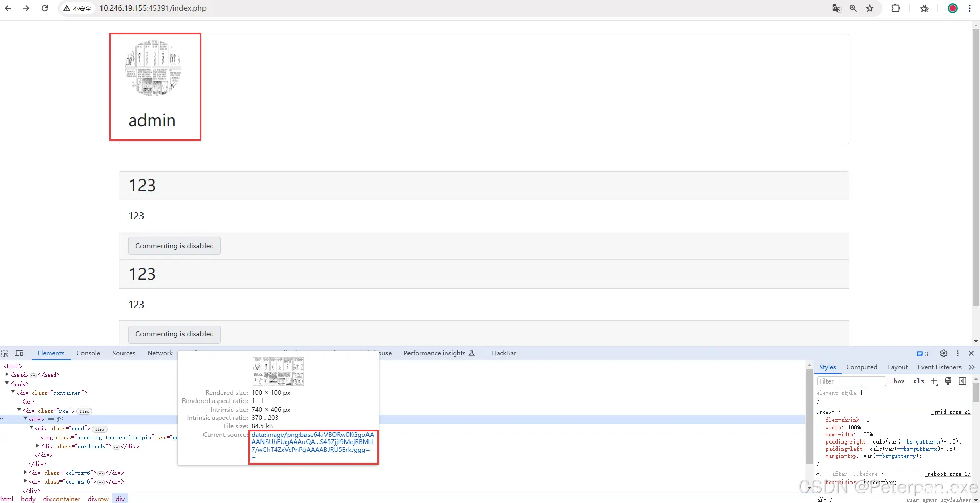Reload the current page
980x503 pixels.
coord(45,8)
